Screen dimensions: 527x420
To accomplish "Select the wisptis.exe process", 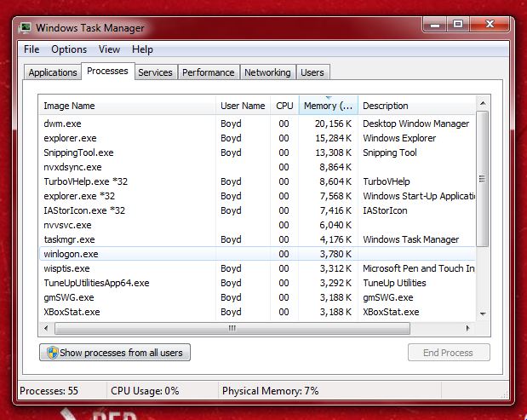I will pos(257,268).
